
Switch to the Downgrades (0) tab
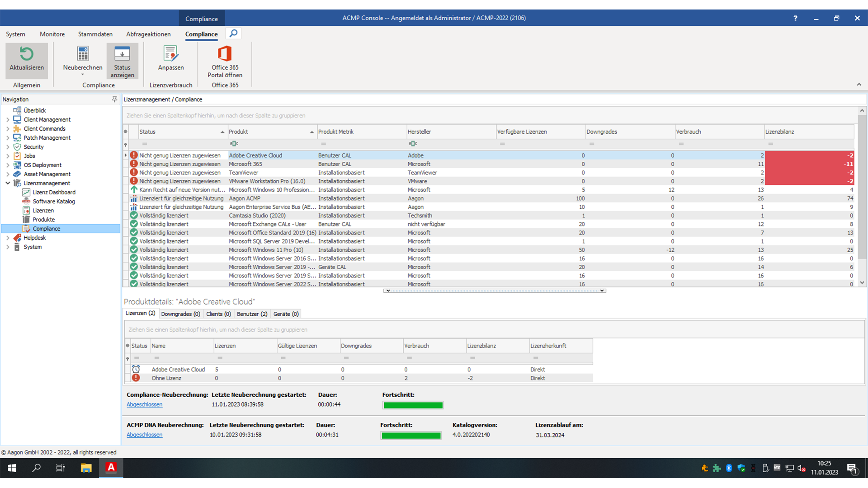180,314
